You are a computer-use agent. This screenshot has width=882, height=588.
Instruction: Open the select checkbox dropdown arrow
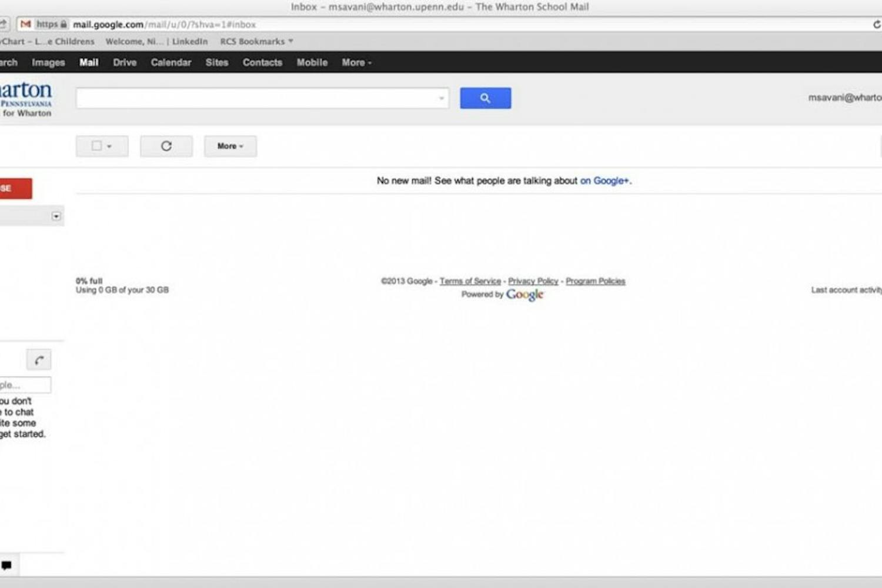click(109, 146)
